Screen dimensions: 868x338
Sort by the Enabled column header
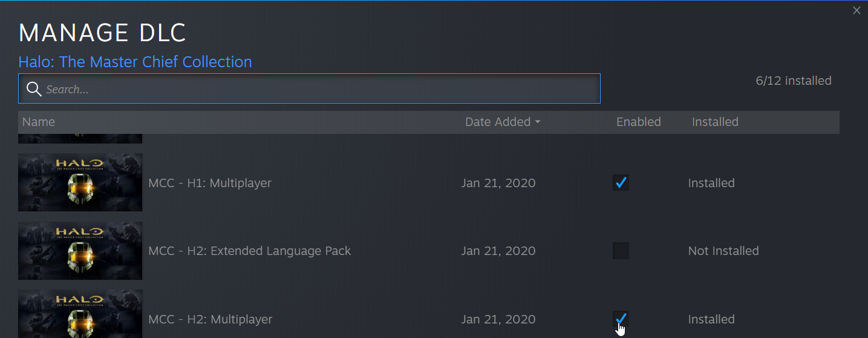[x=638, y=122]
